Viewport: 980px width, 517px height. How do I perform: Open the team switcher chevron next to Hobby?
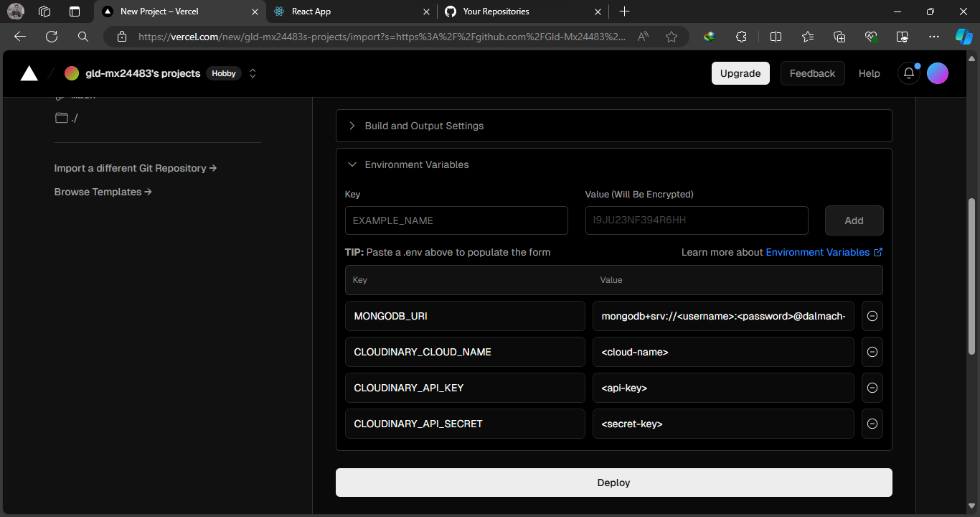pyautogui.click(x=253, y=73)
